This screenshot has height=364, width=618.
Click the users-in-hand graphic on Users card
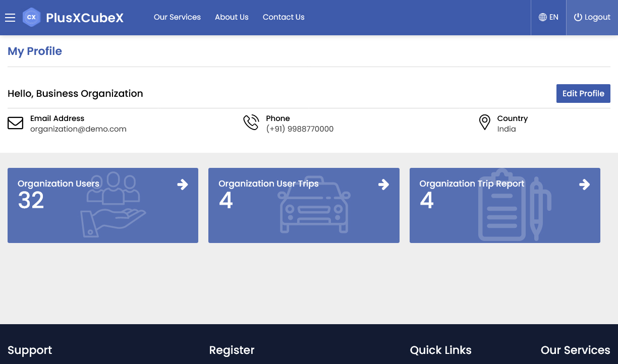click(113, 204)
